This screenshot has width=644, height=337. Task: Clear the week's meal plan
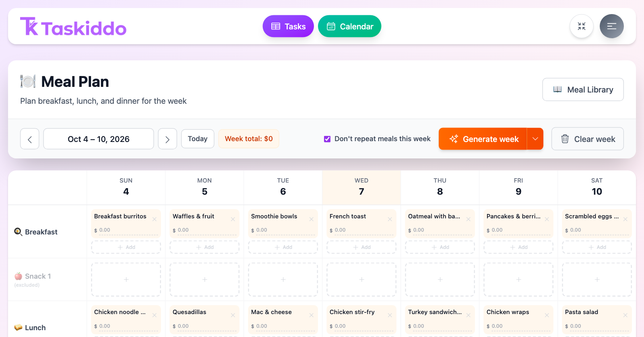[588, 139]
